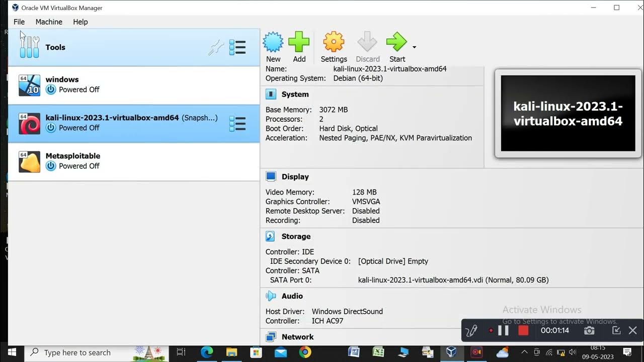
Task: Open the Network section header
Action: tap(297, 337)
